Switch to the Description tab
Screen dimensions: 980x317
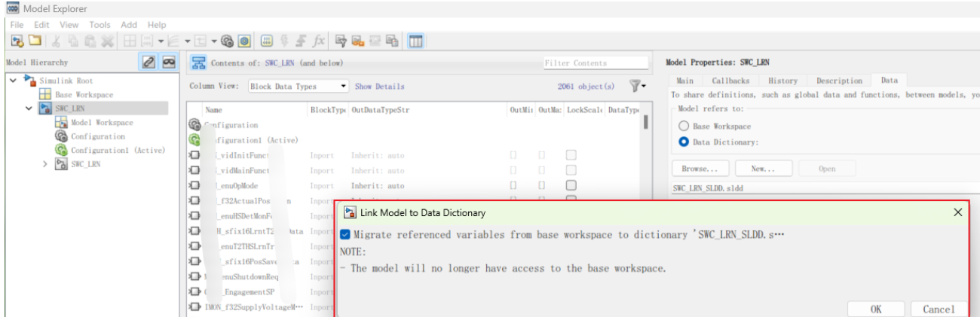tap(839, 81)
